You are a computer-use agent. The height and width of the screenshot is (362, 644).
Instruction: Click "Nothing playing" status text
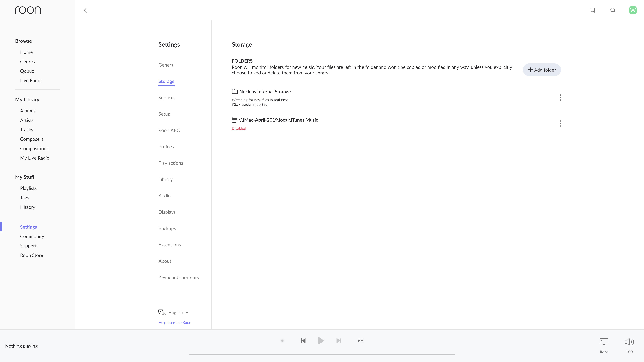(21, 346)
